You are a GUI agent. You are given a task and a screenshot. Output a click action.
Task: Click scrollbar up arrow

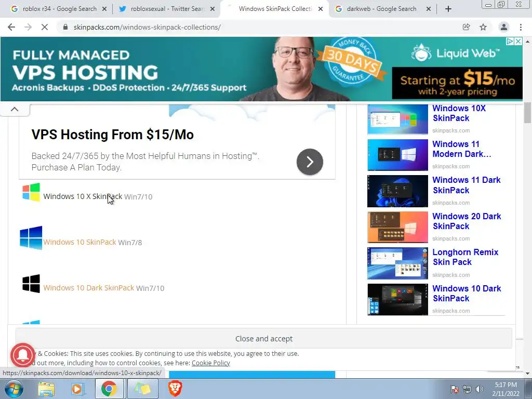coord(527,42)
